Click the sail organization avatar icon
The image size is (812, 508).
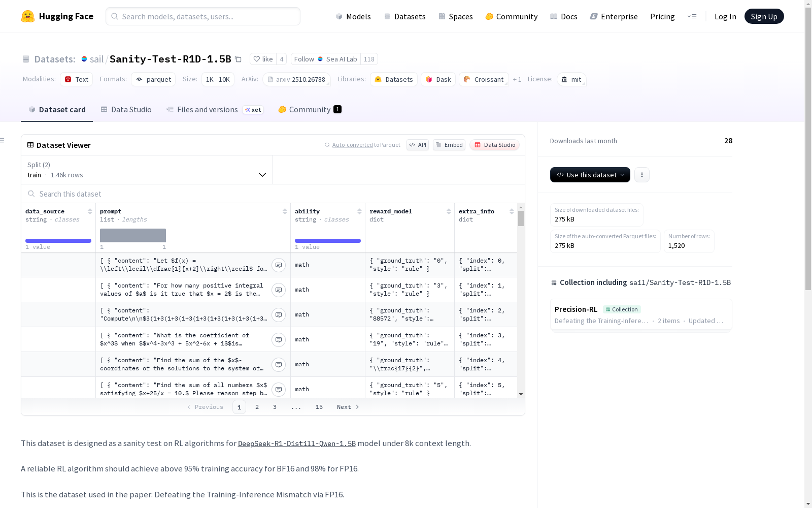click(84, 59)
